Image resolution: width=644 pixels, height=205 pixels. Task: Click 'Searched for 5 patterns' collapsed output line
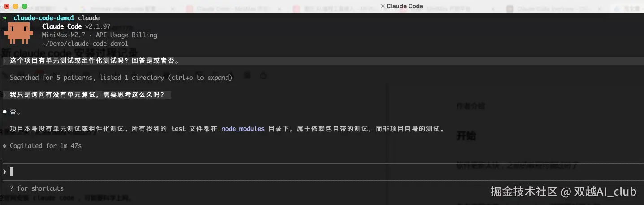pos(121,78)
